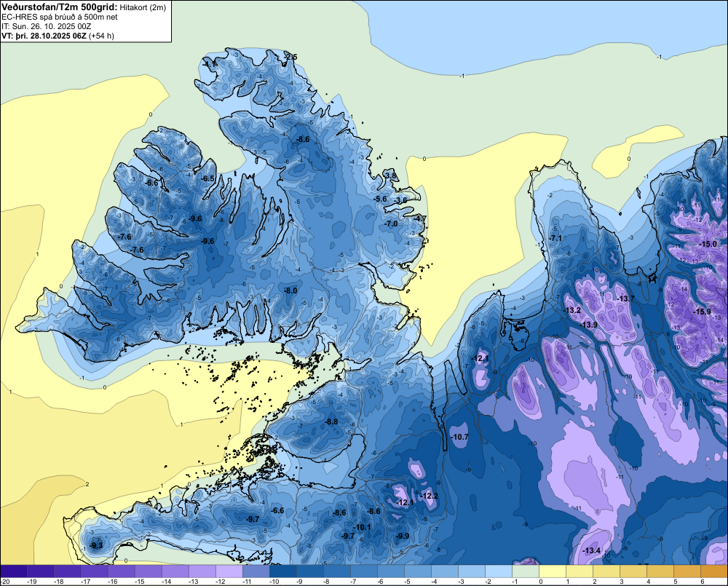Click the -6.5 temperature value
The image size is (728, 586).
(207, 178)
